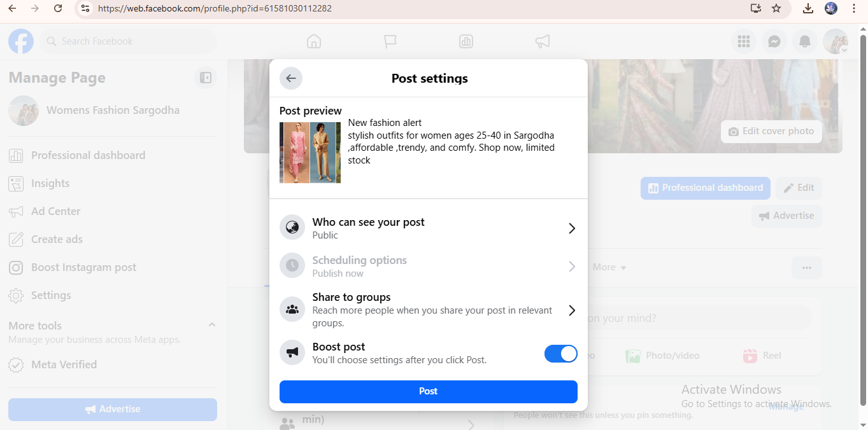Click the Home icon in top navigation

[x=313, y=41]
